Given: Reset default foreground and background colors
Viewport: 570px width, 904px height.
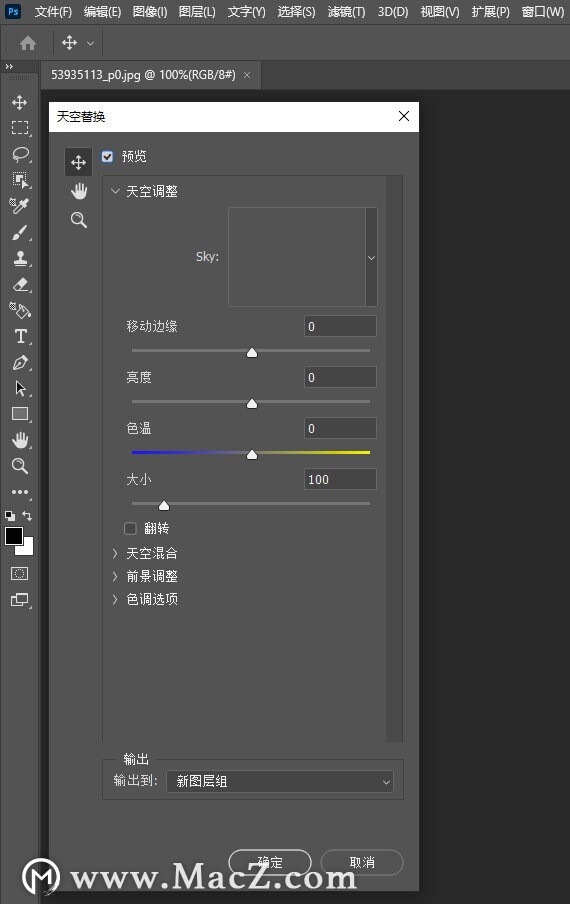Looking at the screenshot, I should tap(10, 515).
